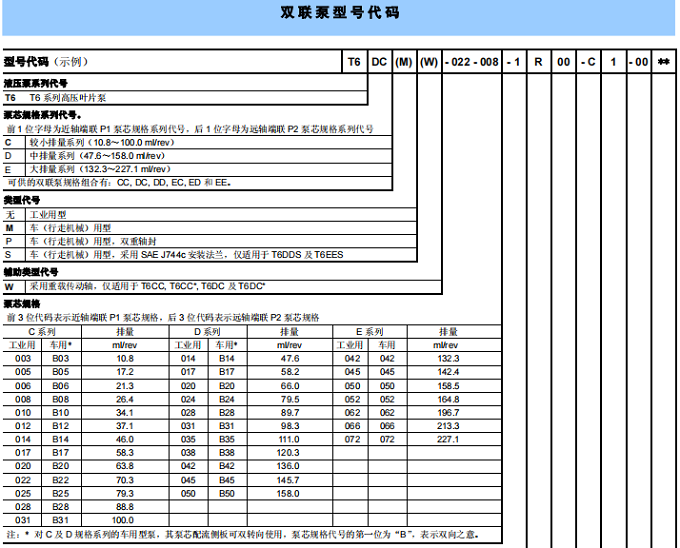This screenshot has height=548, width=680.
Task: Click code B22 in the C series
Action: [x=60, y=480]
